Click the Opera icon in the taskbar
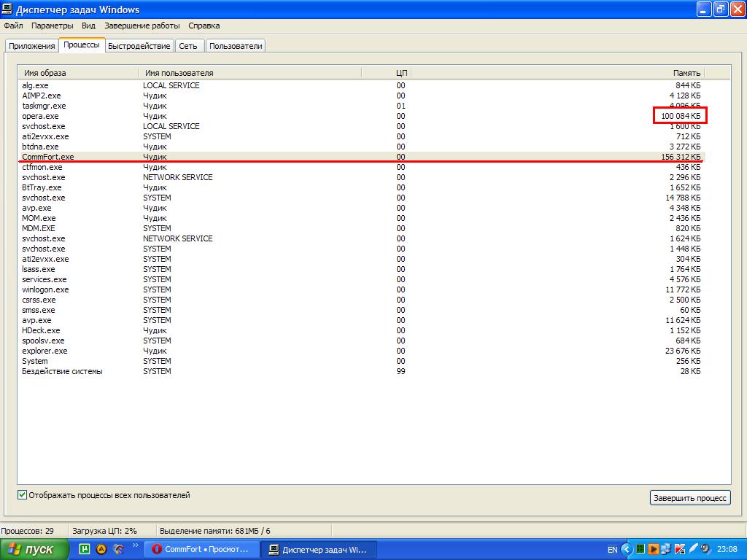The image size is (747, 560). click(x=157, y=549)
